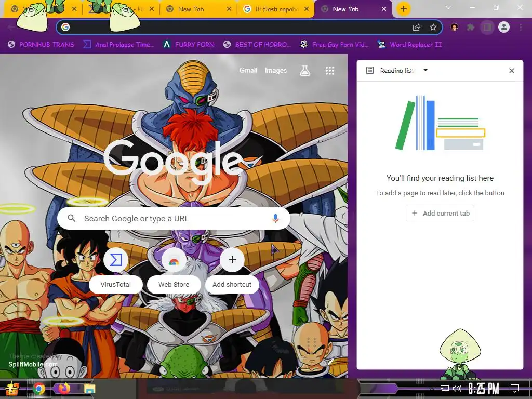Close the 'lil flash capaho' tab
The image size is (532, 399).
pyautogui.click(x=307, y=9)
